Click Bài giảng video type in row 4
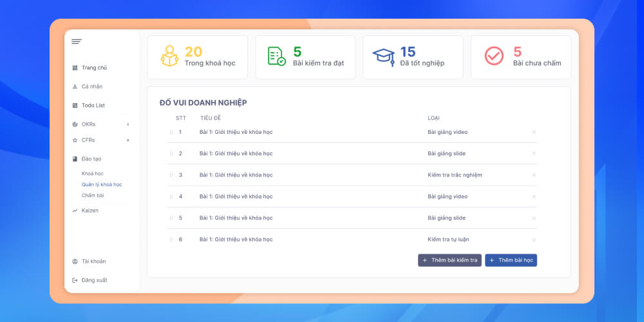Viewport: 644px width, 322px height. coord(448,196)
